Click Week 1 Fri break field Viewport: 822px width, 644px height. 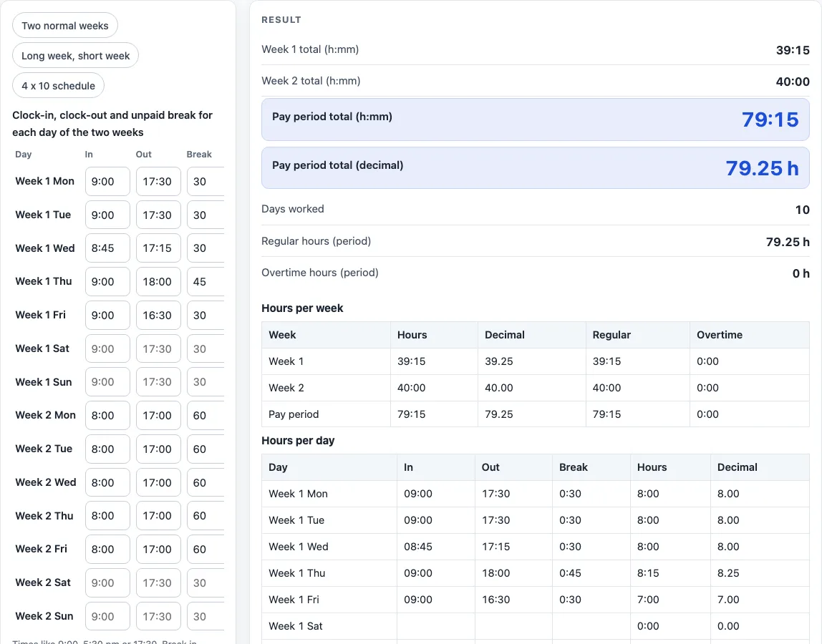click(205, 315)
